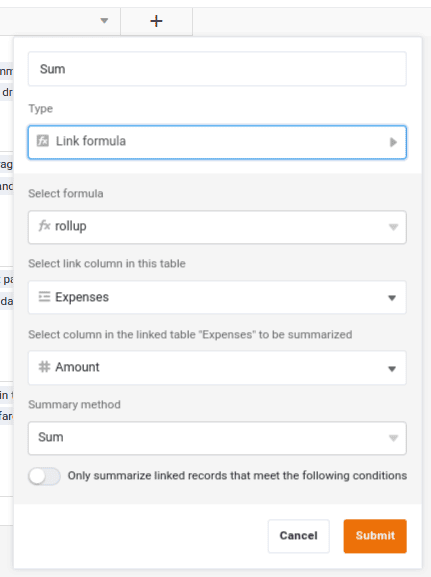Click the 'Only summarize linked records' label
The image size is (431, 577).
[237, 475]
